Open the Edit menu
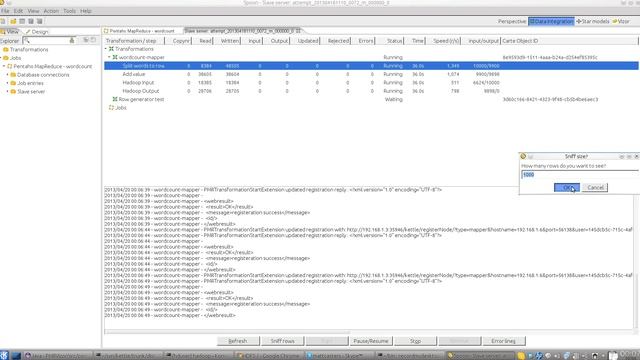 click(18, 11)
